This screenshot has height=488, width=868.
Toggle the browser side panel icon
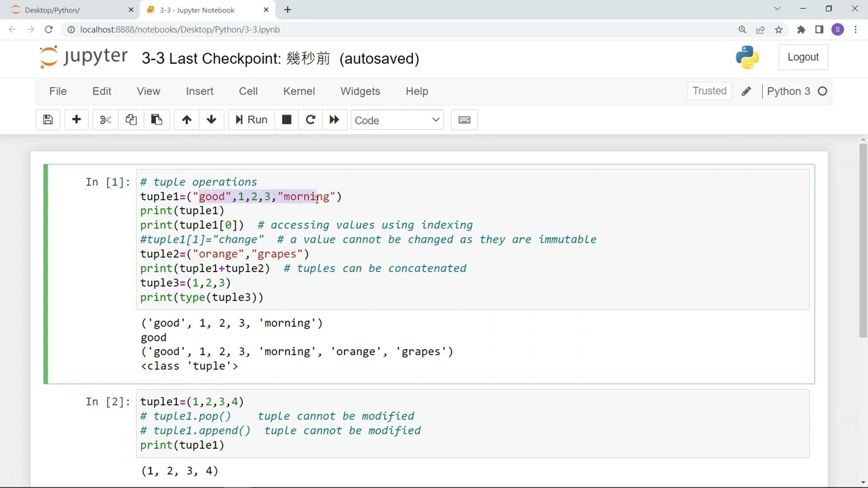click(819, 30)
